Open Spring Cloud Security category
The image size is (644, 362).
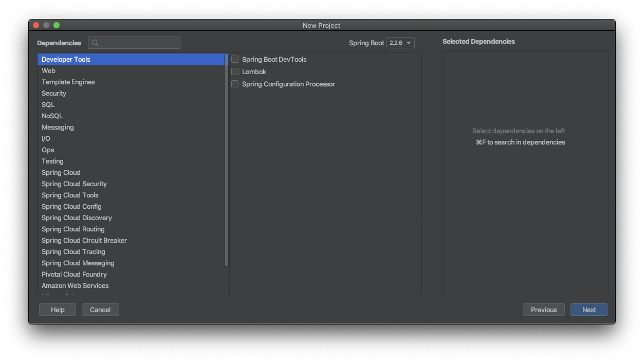131,184
